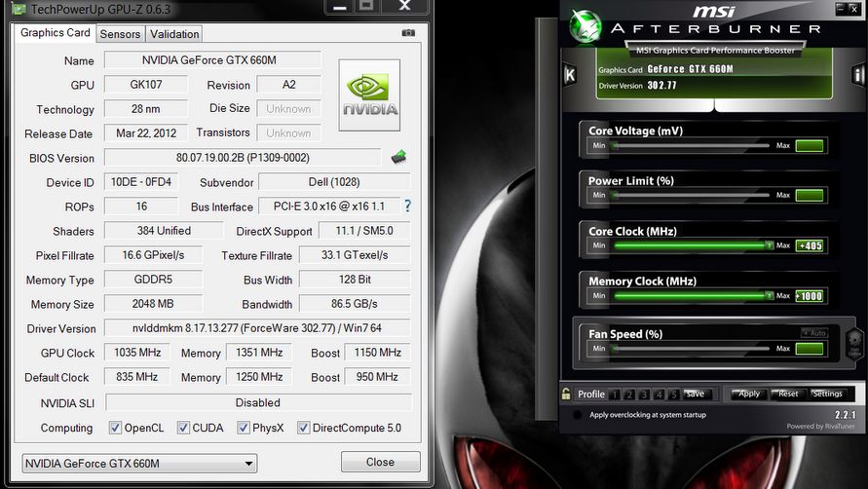
Task: Click the Afterburner profile lock icon
Action: coord(566,394)
